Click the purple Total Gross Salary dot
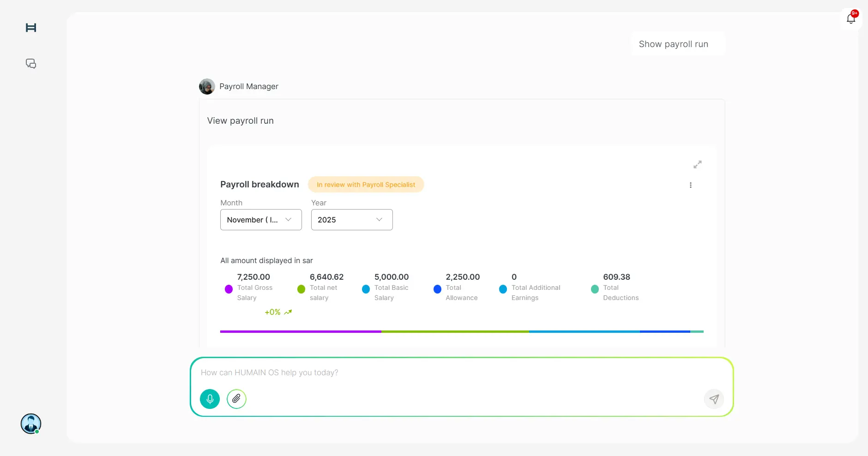The image size is (868, 456). (229, 289)
